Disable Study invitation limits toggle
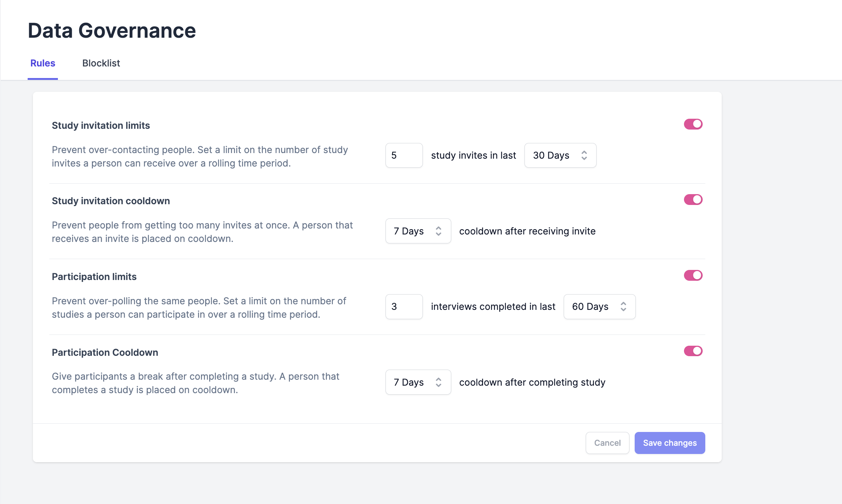The width and height of the screenshot is (842, 504). (x=693, y=124)
